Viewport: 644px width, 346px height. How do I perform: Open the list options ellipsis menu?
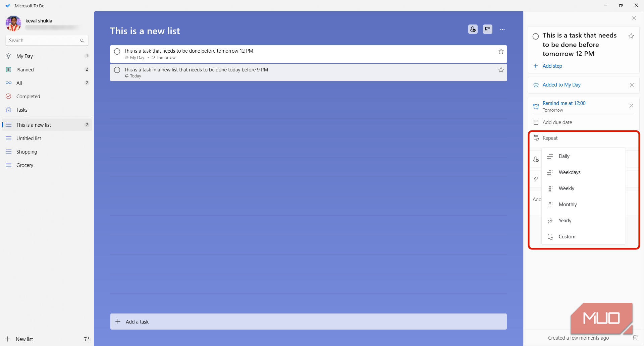tap(502, 30)
